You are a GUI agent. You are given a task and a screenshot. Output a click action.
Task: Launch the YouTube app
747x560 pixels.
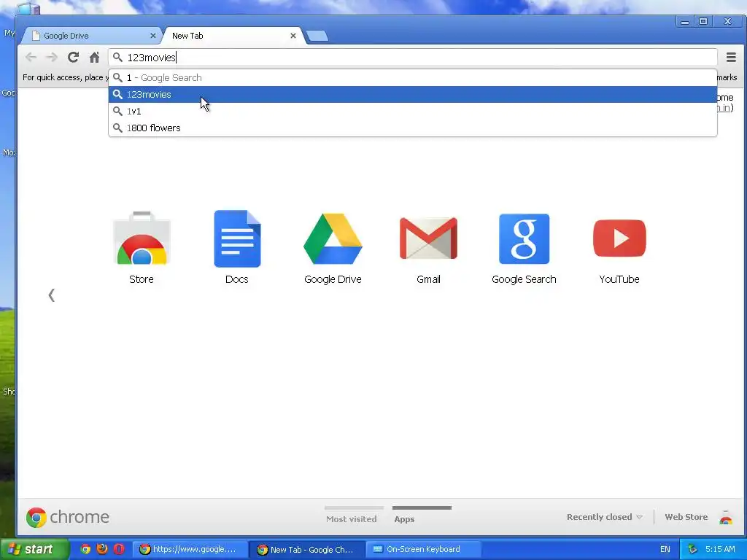[619, 238]
